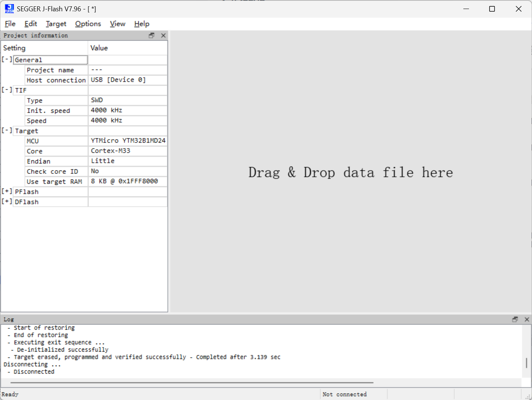Select the Check core ID setting
This screenshot has height=400, width=532.
coord(56,171)
